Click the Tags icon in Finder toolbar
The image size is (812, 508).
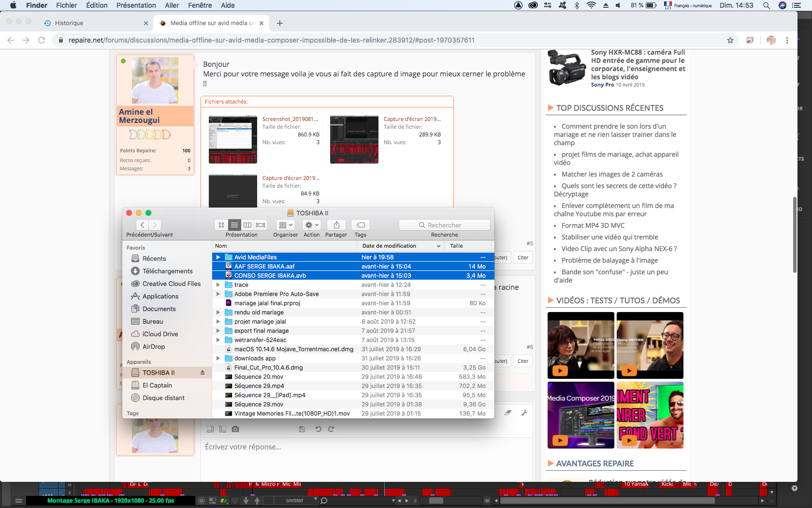pyautogui.click(x=361, y=225)
